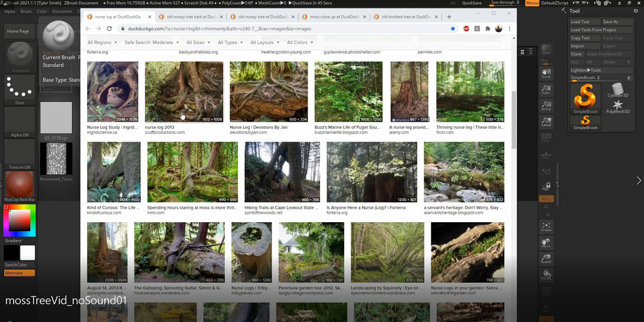Select the ZBrush Zoom canvas tool

tap(546, 90)
